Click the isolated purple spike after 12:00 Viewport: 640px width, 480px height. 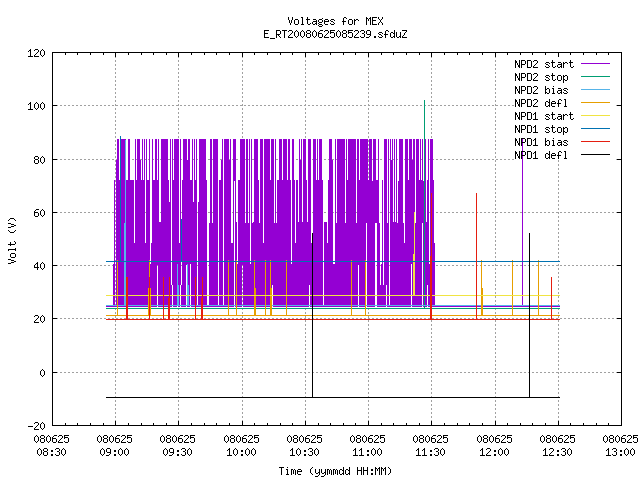point(522,222)
